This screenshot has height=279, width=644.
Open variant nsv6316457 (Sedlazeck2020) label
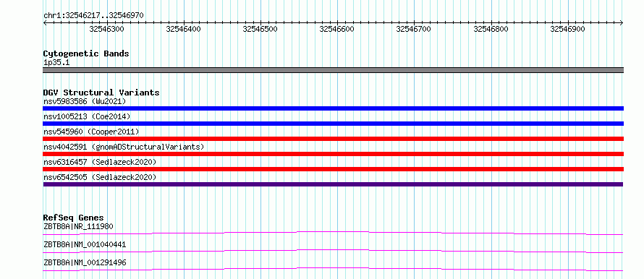(x=100, y=162)
